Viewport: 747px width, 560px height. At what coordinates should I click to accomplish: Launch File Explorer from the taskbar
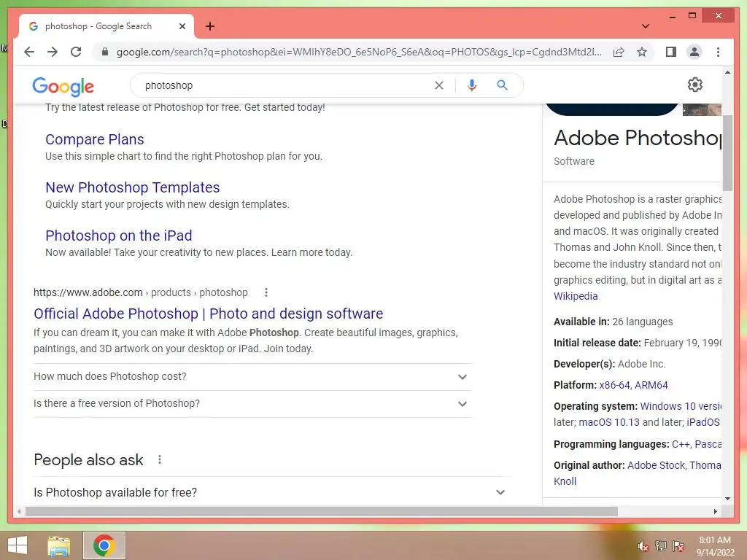pyautogui.click(x=59, y=545)
